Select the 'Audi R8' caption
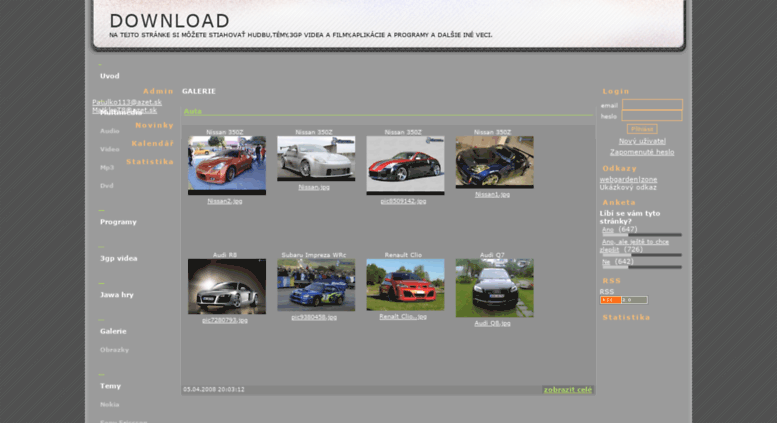Screen dimensions: 777x423 [x=224, y=255]
